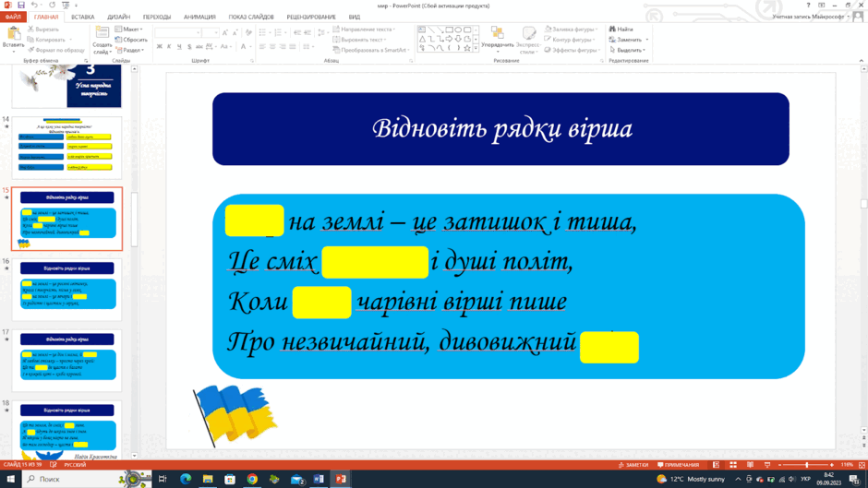The image size is (868, 488).
Task: Select the right arrow shape in gallery
Action: coord(449,40)
